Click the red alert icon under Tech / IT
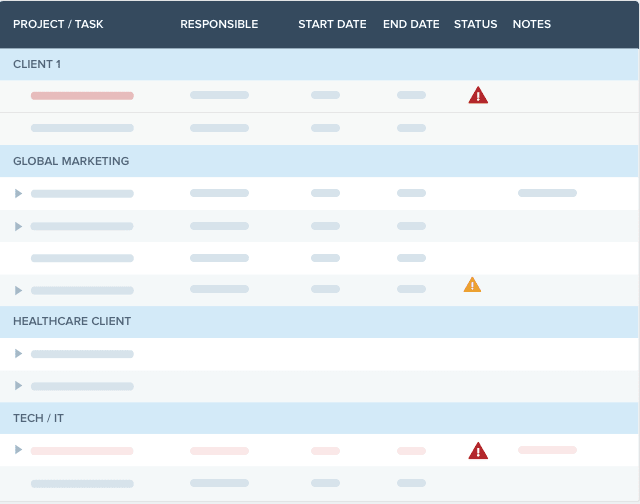 pos(478,451)
